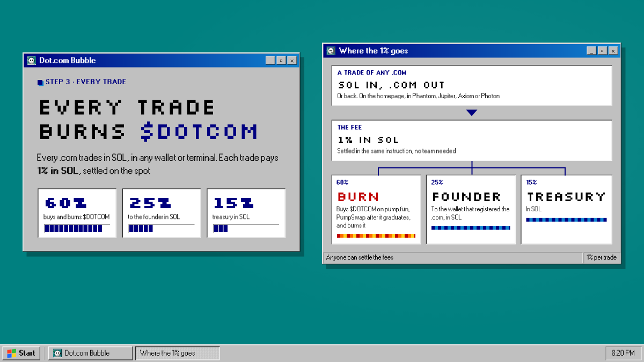Image resolution: width=644 pixels, height=362 pixels.
Task: Close the Dot.com Bubble window
Action: [x=292, y=61]
